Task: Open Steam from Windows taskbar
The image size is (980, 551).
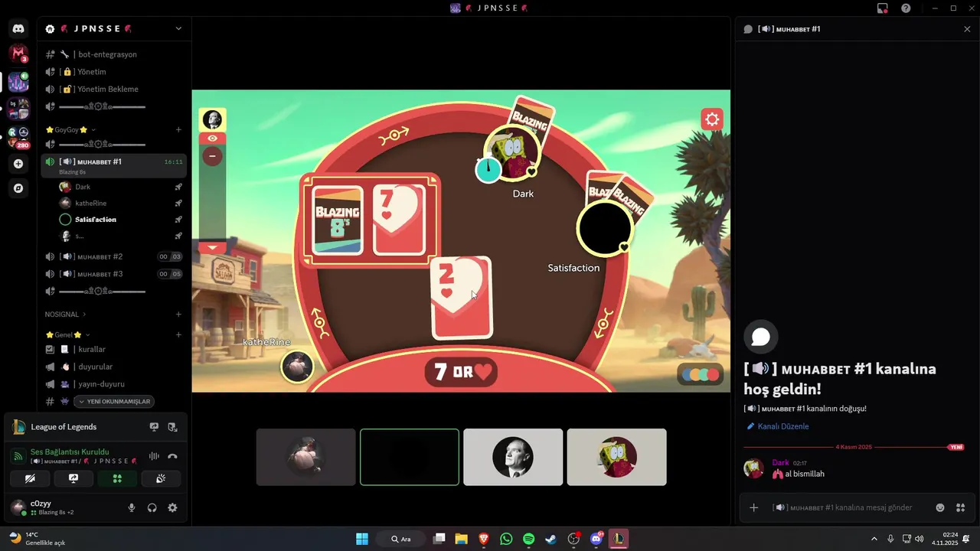Action: tap(550, 539)
